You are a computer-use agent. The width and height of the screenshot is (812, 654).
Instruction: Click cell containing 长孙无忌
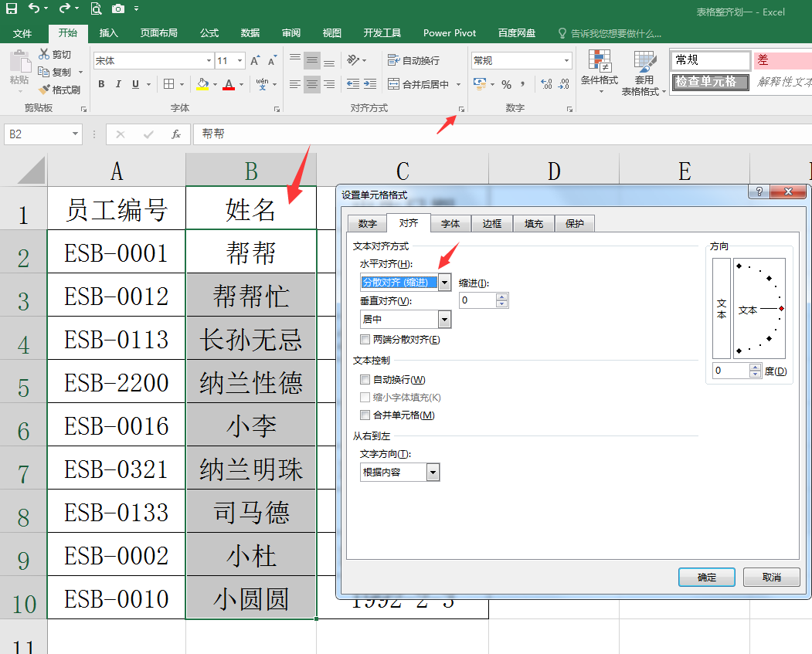(x=251, y=339)
